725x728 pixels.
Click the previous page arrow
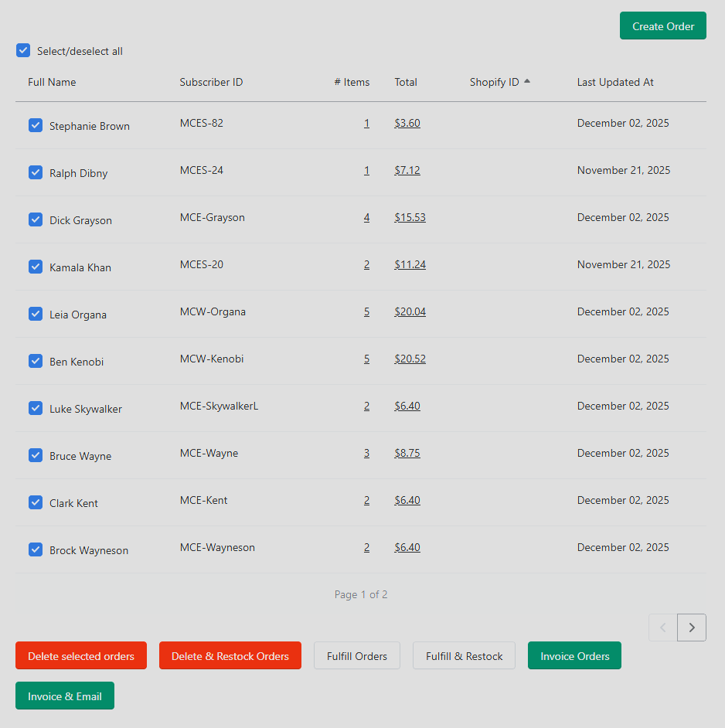[662, 628]
